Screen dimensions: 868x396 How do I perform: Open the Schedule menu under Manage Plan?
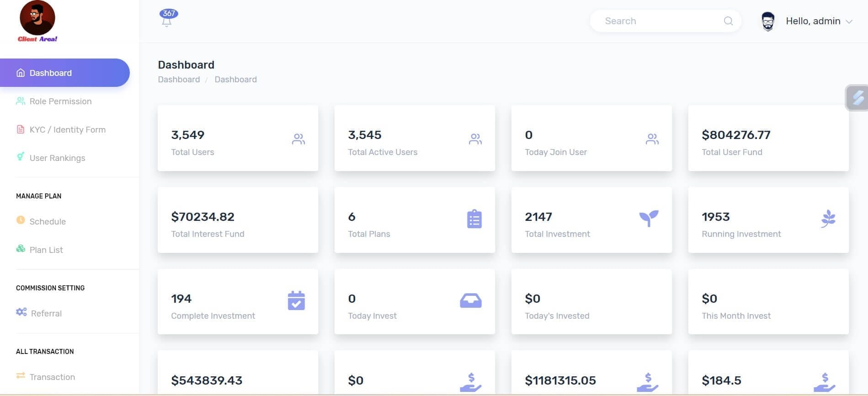click(48, 222)
